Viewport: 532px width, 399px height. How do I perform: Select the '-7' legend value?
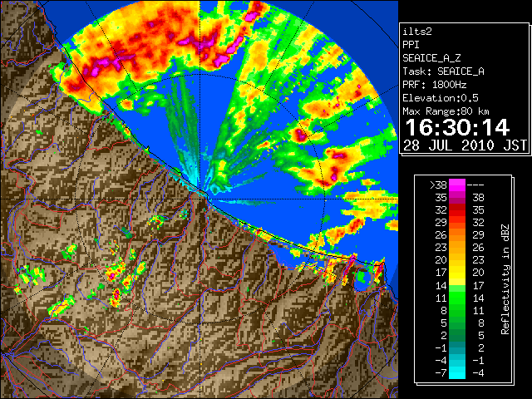coord(441,373)
